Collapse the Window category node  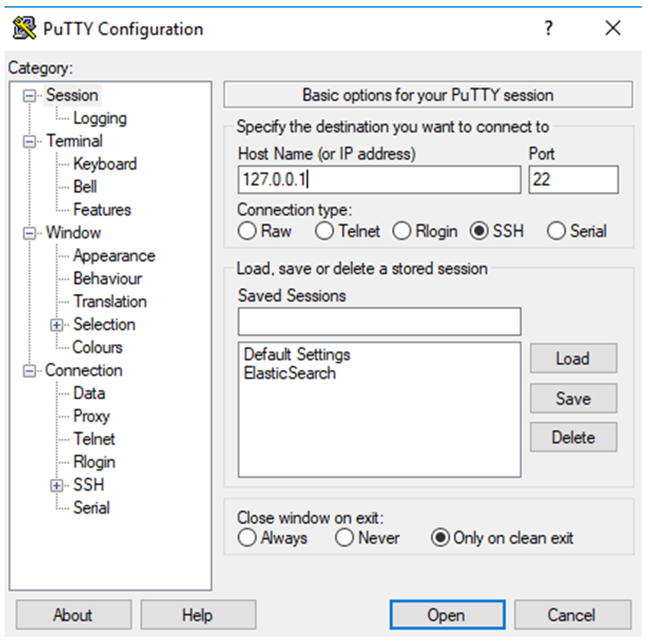[x=29, y=233]
